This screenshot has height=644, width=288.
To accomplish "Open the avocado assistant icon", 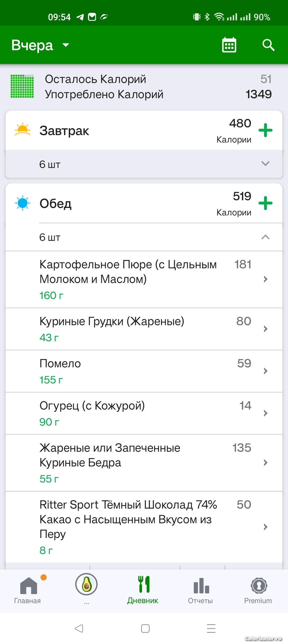I will click(86, 584).
